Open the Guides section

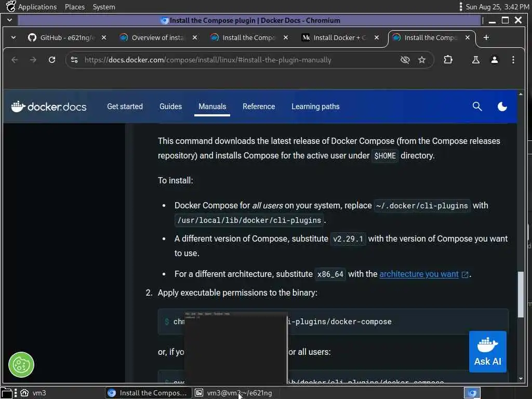[x=170, y=107]
